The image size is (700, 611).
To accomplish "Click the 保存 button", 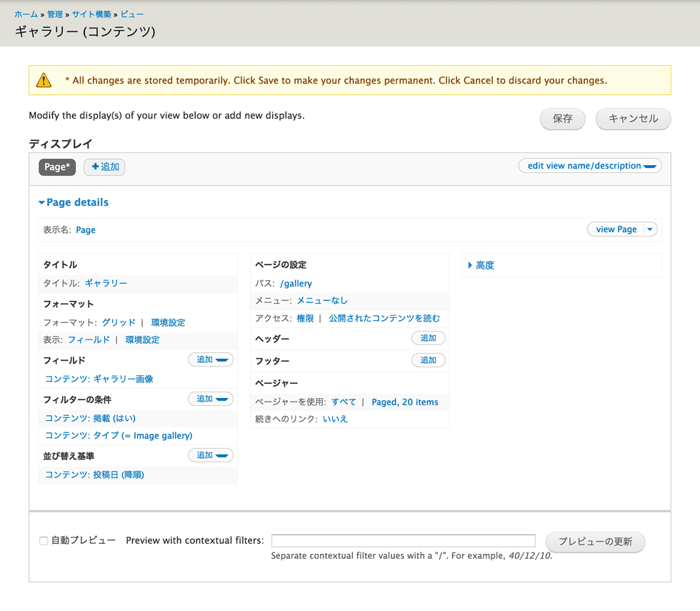I will [x=563, y=119].
